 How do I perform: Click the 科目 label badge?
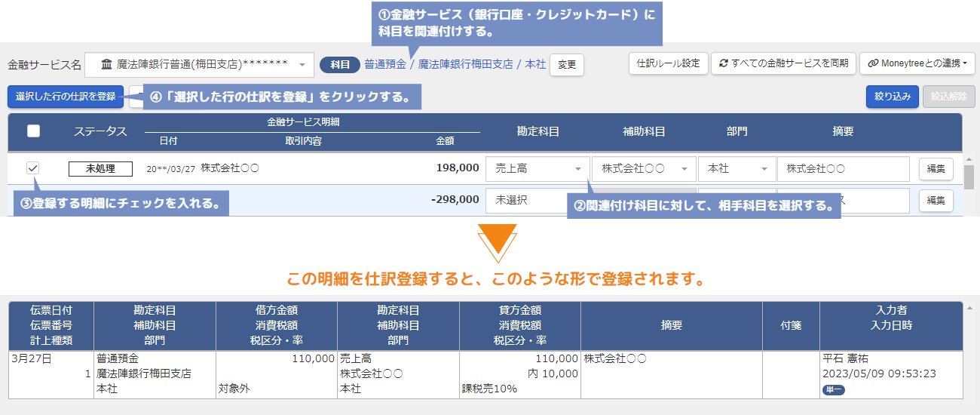(x=340, y=65)
